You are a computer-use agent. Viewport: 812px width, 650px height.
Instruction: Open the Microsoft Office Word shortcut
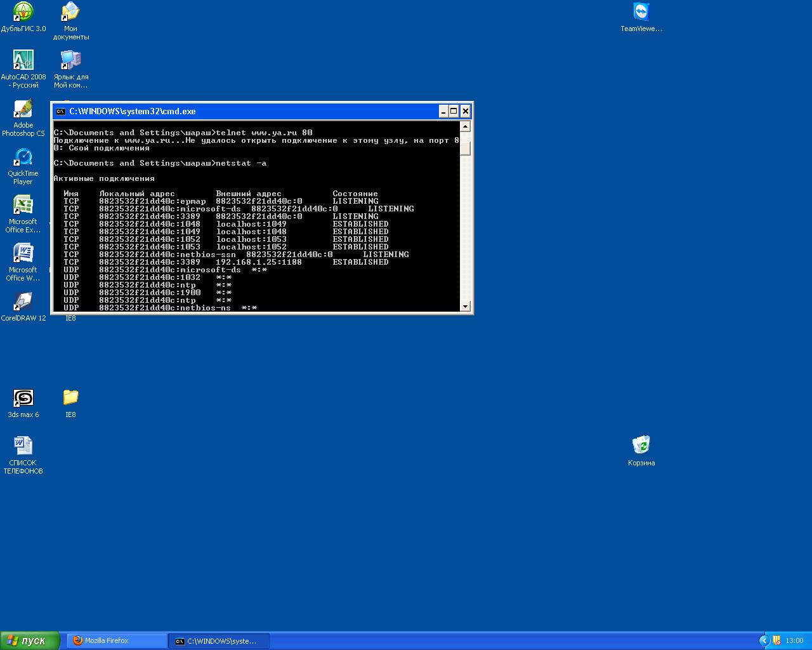[x=23, y=253]
